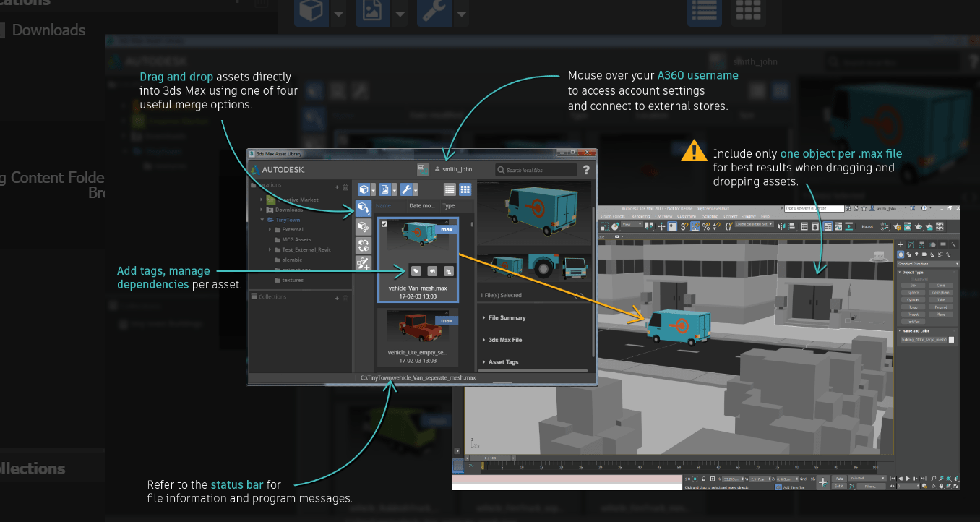Viewport: 980px width, 522px height.
Task: Open the Hierarchy tab in the command panel
Action: click(x=920, y=245)
